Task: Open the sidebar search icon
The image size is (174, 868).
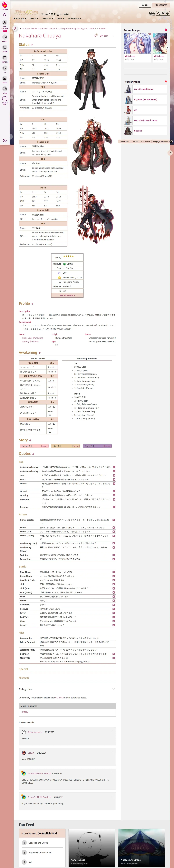Action: 5,15
